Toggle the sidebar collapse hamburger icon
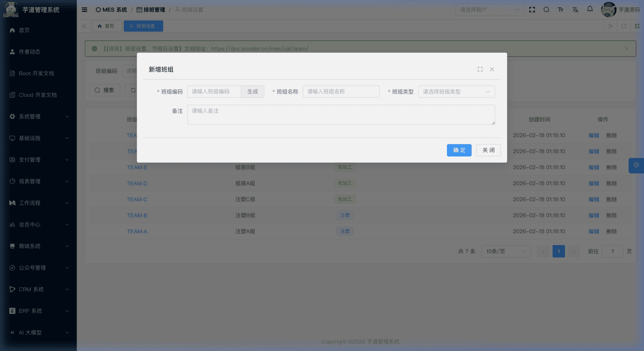Viewport: 644px width, 351px height. 84,10
